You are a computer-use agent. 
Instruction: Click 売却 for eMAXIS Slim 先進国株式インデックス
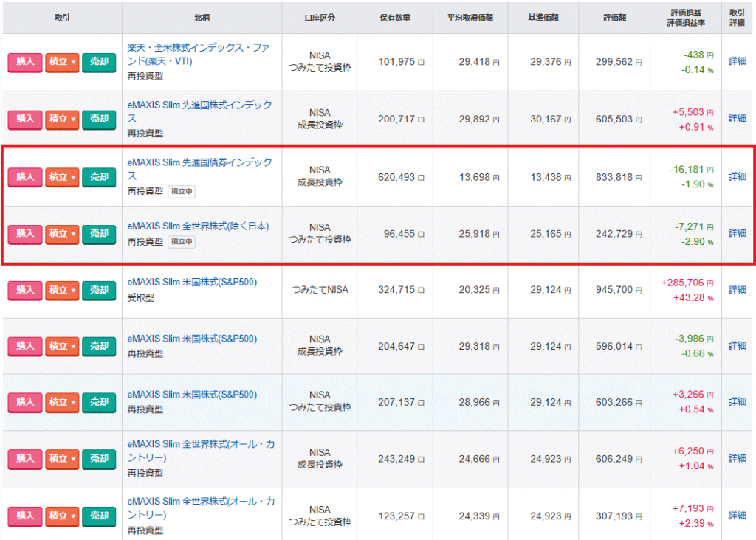click(x=99, y=120)
